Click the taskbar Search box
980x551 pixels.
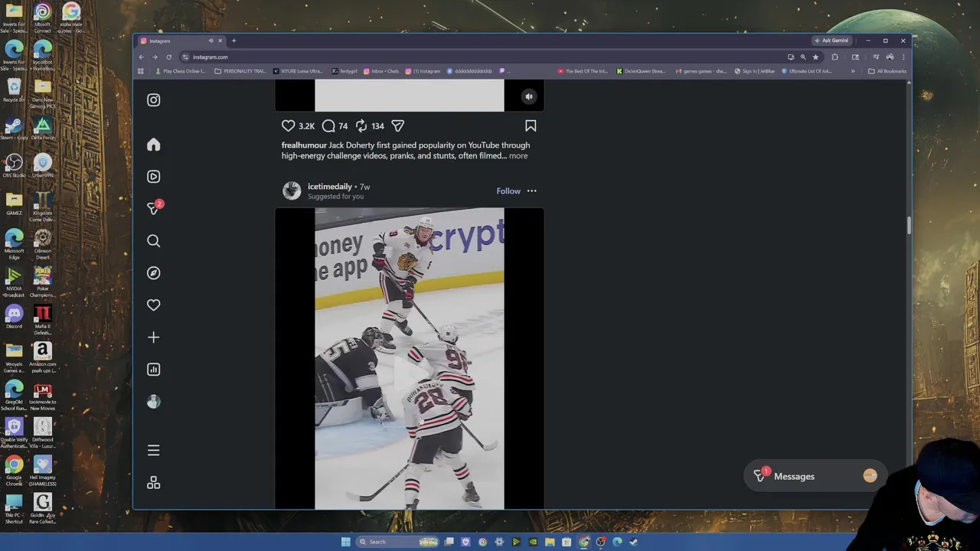click(399, 542)
